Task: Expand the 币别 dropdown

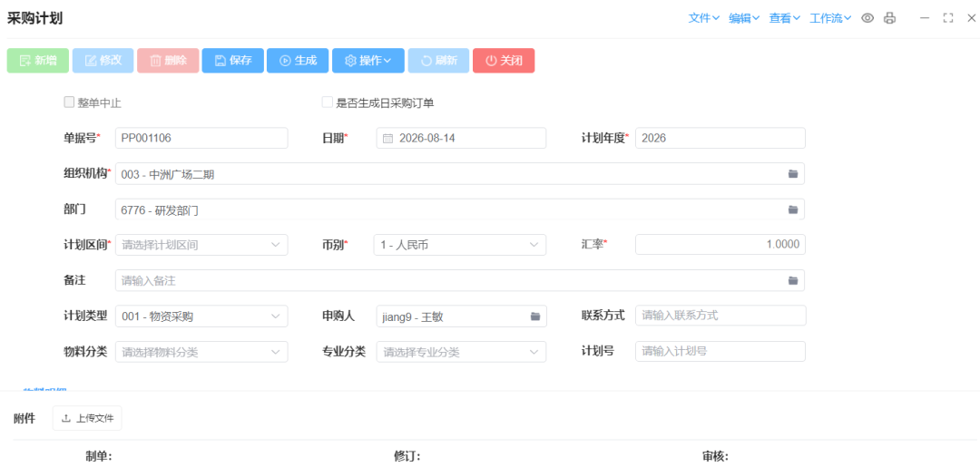Action: point(534,246)
